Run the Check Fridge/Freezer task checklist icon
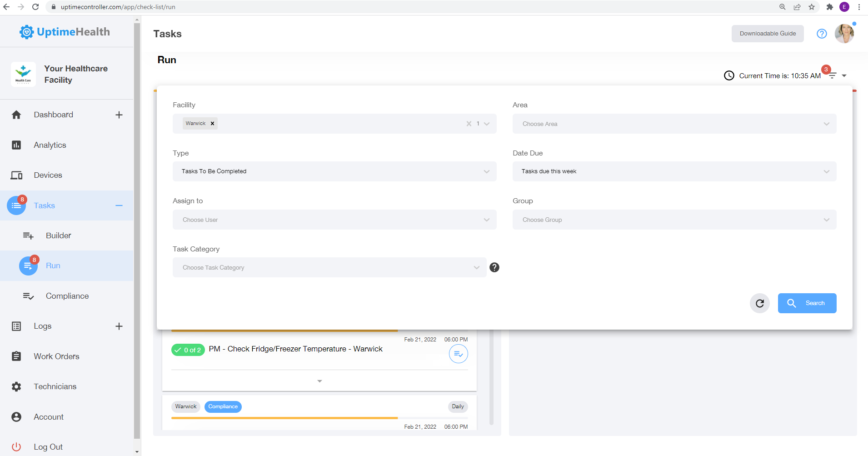 pyautogui.click(x=459, y=354)
